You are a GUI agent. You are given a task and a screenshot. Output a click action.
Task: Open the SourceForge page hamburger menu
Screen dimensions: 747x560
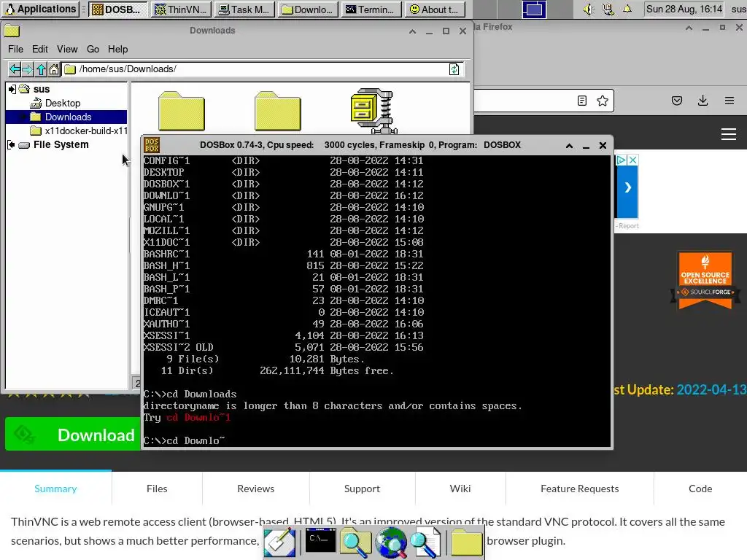point(729,134)
